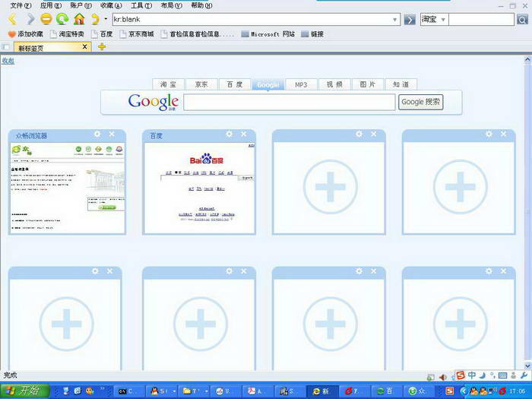
Task: Open the Microsoft 网站 bookmark folder
Action: pyautogui.click(x=268, y=34)
